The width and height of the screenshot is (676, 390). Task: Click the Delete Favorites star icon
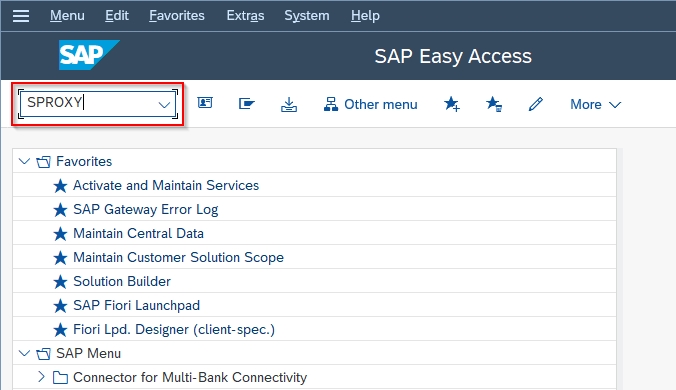click(494, 104)
